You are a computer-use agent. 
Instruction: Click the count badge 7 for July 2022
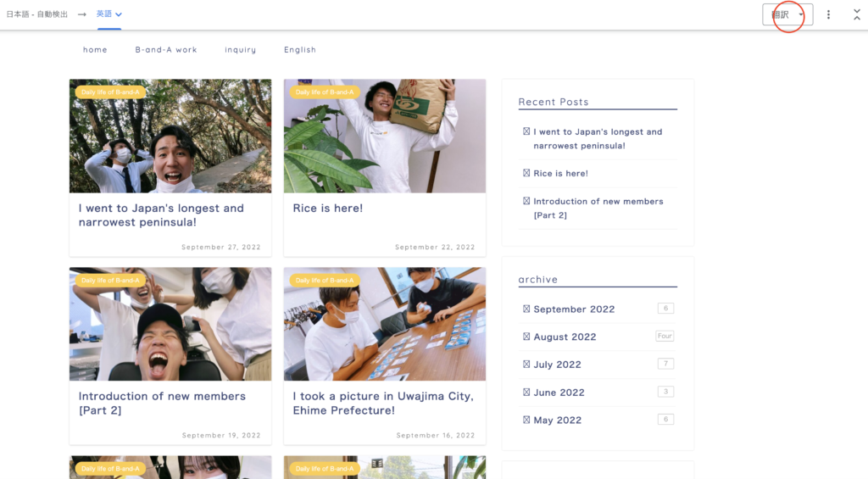tap(665, 364)
